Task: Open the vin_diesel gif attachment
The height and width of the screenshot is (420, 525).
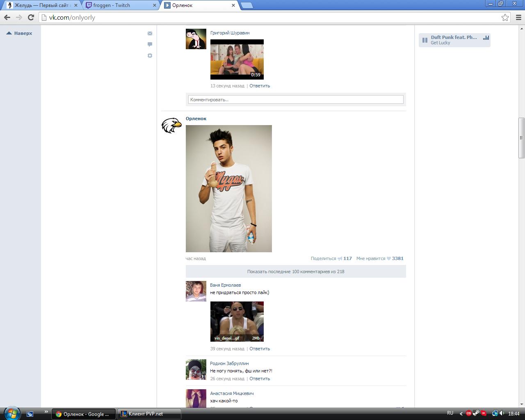Action: pos(237,321)
